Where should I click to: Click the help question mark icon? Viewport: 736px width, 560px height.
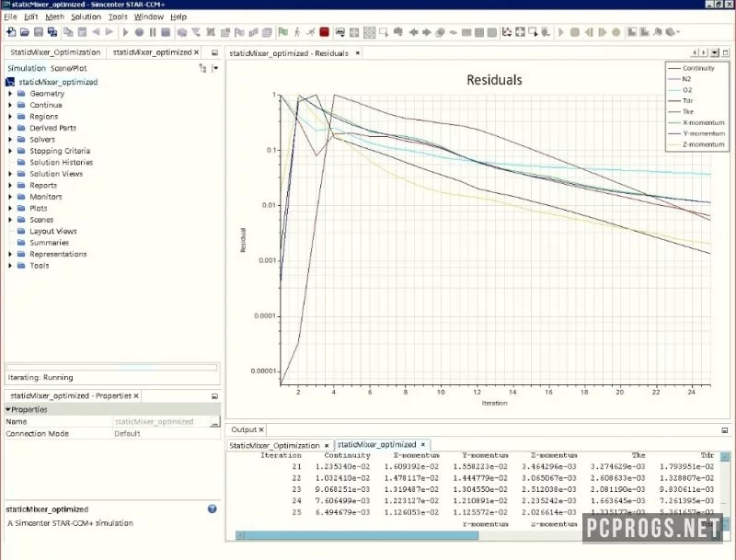[x=213, y=509]
